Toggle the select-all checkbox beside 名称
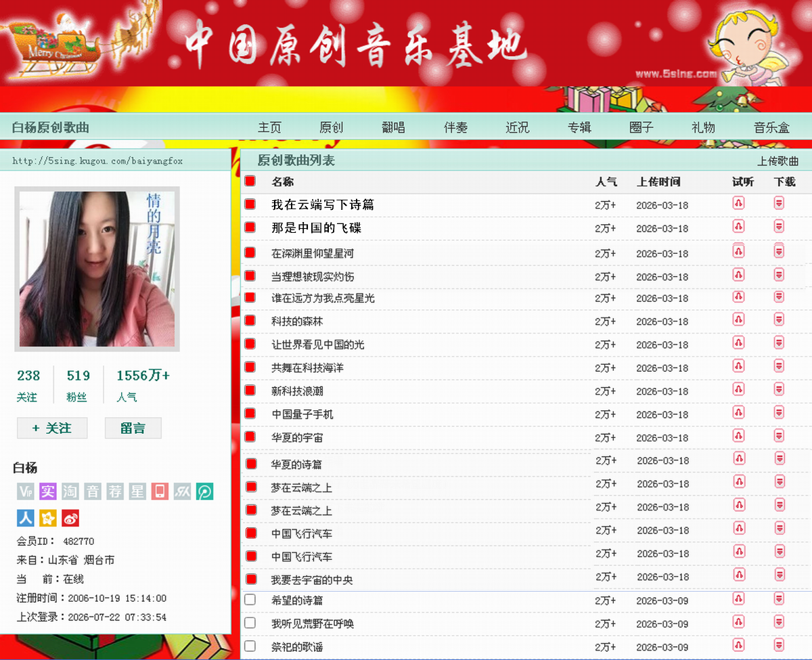 click(250, 181)
